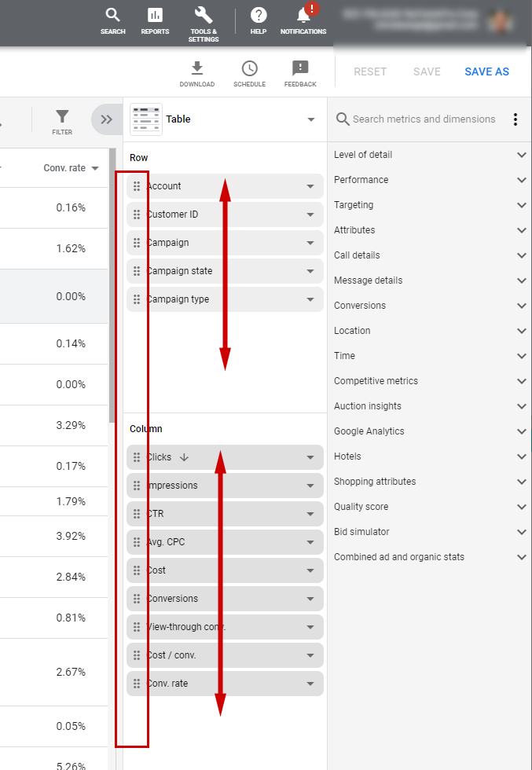Click the RESET button
The height and width of the screenshot is (770, 532).
click(370, 71)
